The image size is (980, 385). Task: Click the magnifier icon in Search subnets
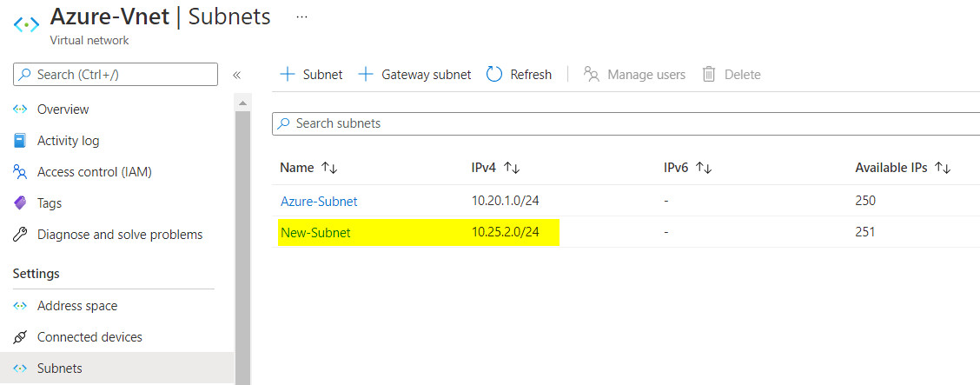coord(284,123)
